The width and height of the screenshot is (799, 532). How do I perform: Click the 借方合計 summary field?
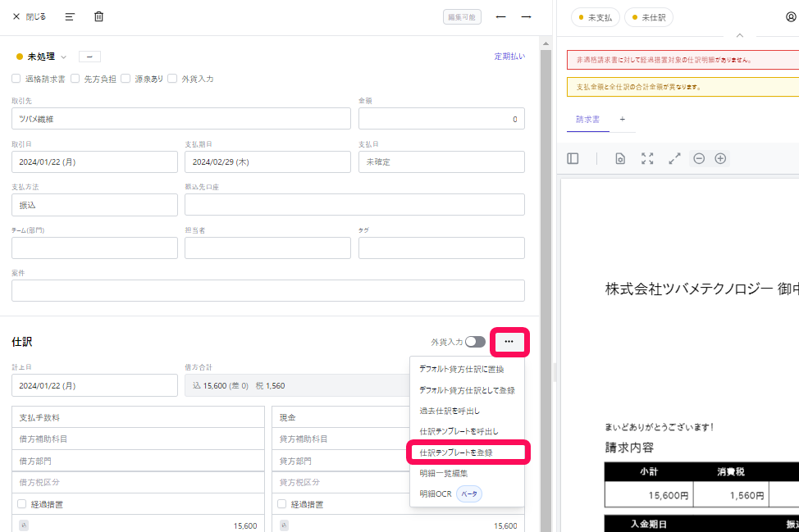point(297,385)
